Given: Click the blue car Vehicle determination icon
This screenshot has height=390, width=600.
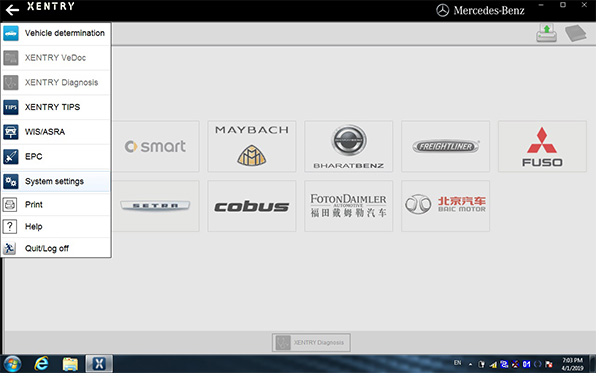Looking at the screenshot, I should (x=11, y=33).
